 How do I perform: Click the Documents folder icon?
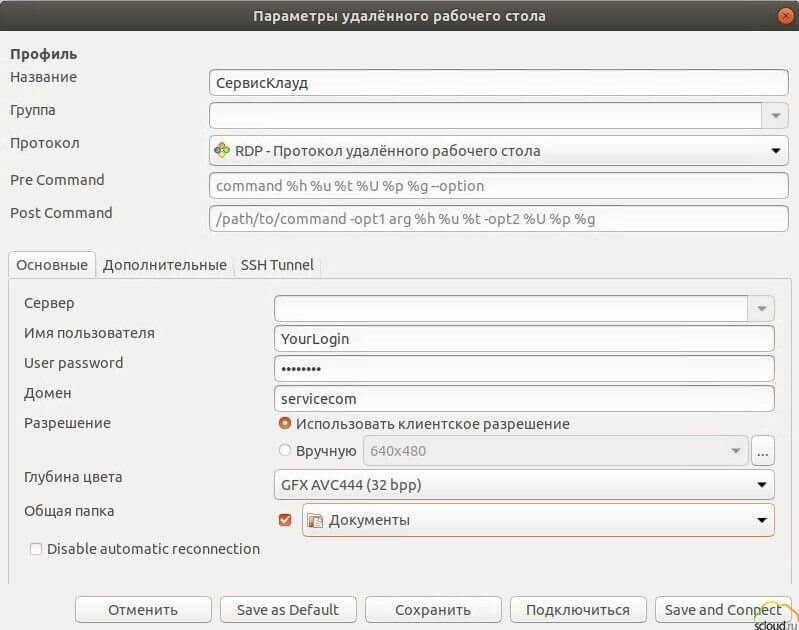pyautogui.click(x=315, y=520)
